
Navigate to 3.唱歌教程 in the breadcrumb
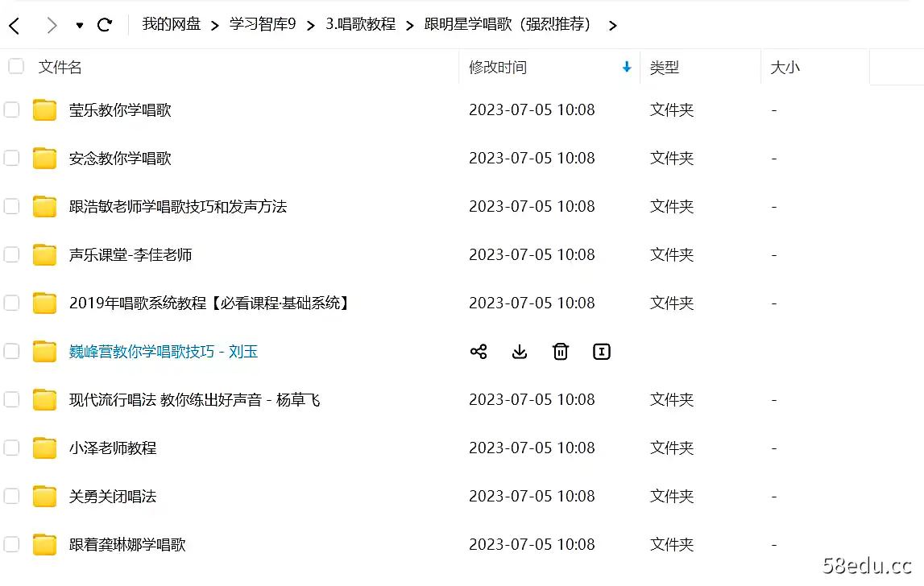360,25
